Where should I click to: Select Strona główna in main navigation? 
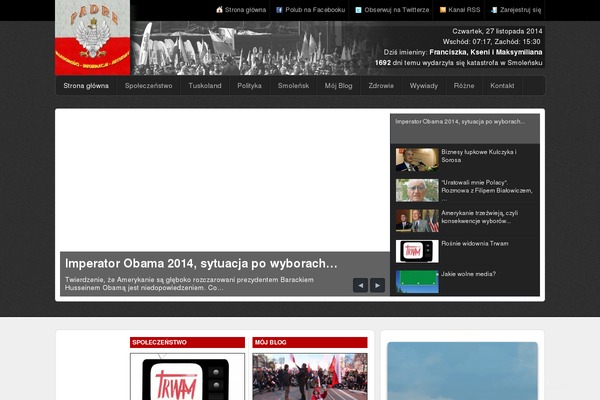click(86, 86)
